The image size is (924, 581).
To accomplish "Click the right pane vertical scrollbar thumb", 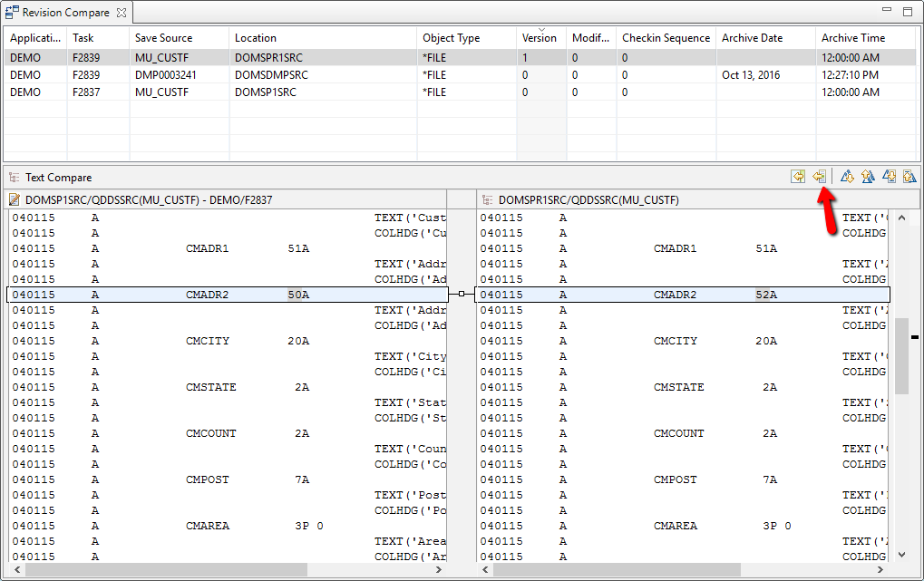I will coord(901,355).
